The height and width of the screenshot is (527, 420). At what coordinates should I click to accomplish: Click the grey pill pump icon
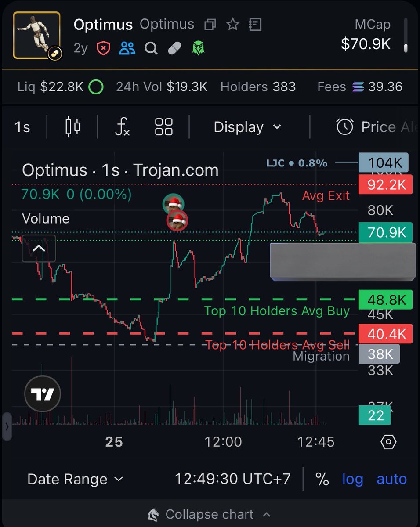tap(175, 48)
